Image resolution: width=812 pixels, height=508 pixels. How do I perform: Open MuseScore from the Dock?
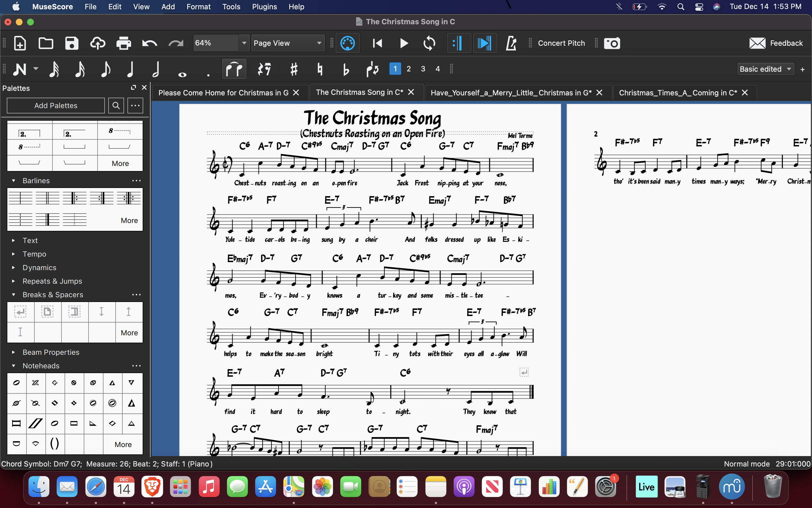point(732,487)
